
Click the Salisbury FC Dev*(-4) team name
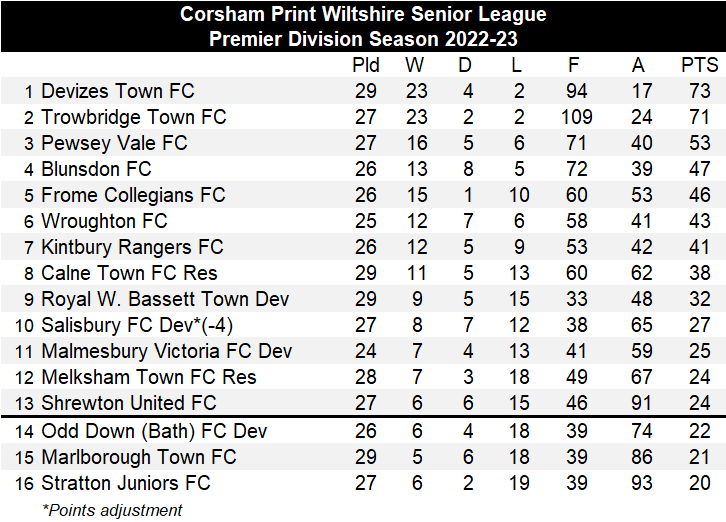pyautogui.click(x=136, y=325)
